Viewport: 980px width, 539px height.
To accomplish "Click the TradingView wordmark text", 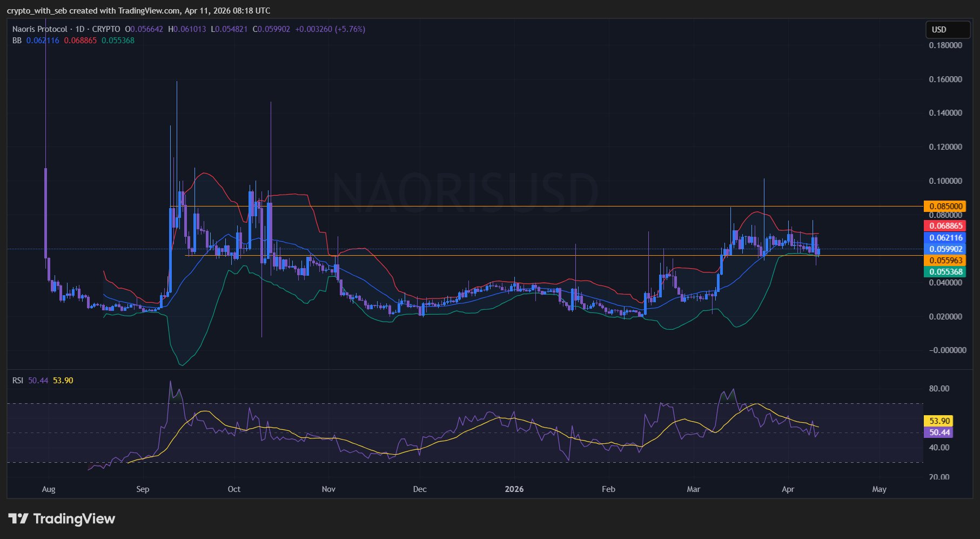I will coord(74,519).
